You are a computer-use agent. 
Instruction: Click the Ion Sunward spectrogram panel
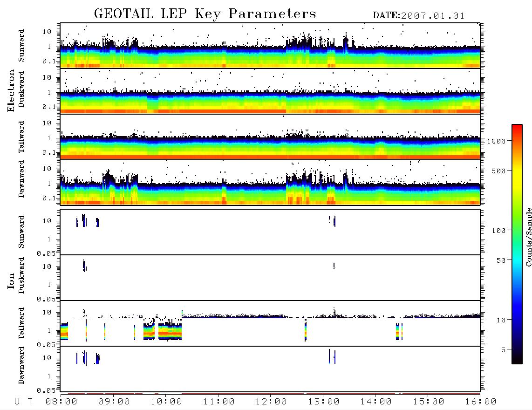coord(270,232)
